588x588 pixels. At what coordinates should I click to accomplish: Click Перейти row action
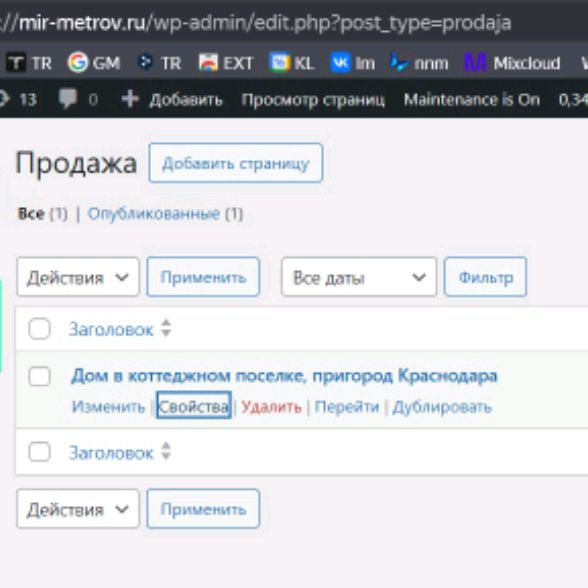(x=347, y=407)
